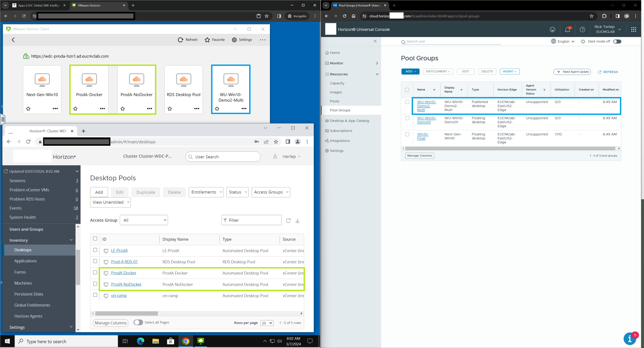644x348 pixels.
Task: Click the Horizon Client back arrow
Action: 13,40
